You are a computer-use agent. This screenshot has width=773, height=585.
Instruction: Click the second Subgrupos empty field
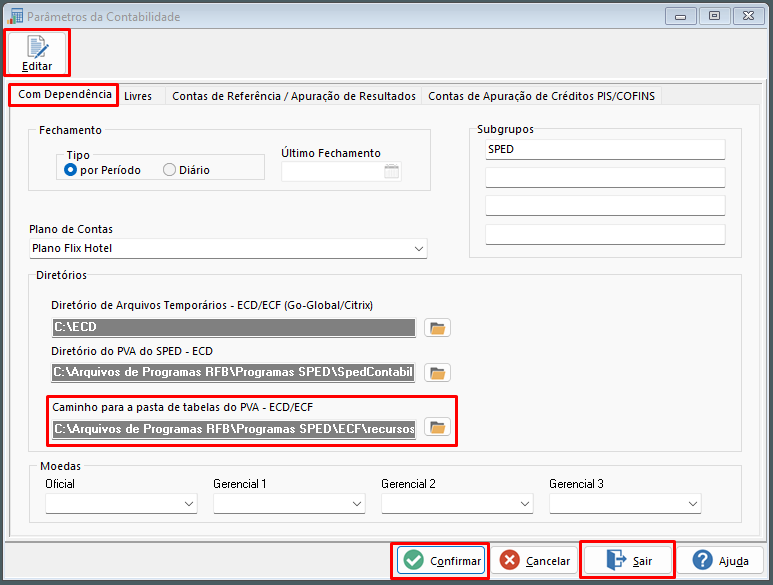pyautogui.click(x=605, y=177)
